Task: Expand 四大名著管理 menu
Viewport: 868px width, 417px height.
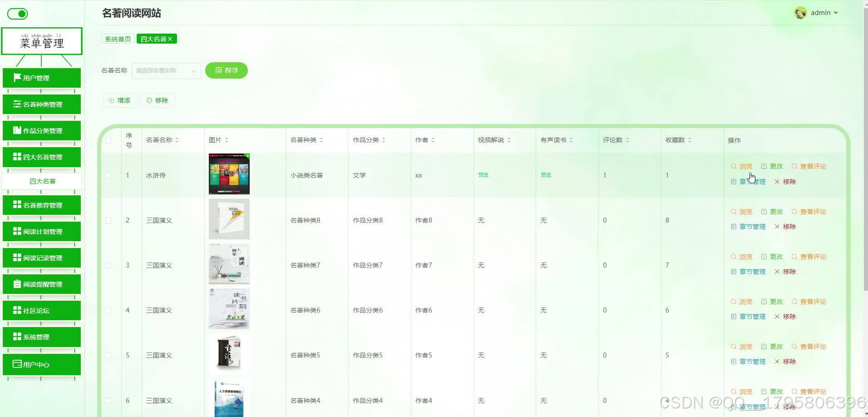Action: (42, 157)
